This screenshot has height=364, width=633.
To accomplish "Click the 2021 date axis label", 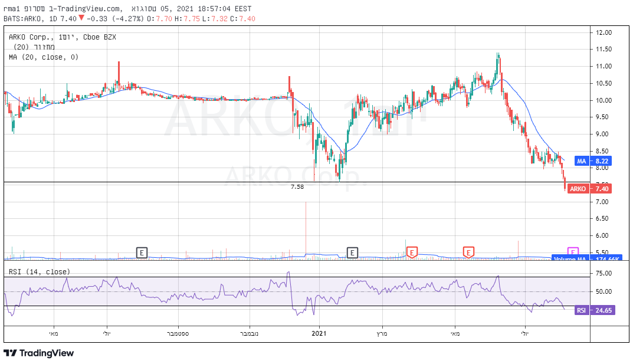I will (x=319, y=333).
